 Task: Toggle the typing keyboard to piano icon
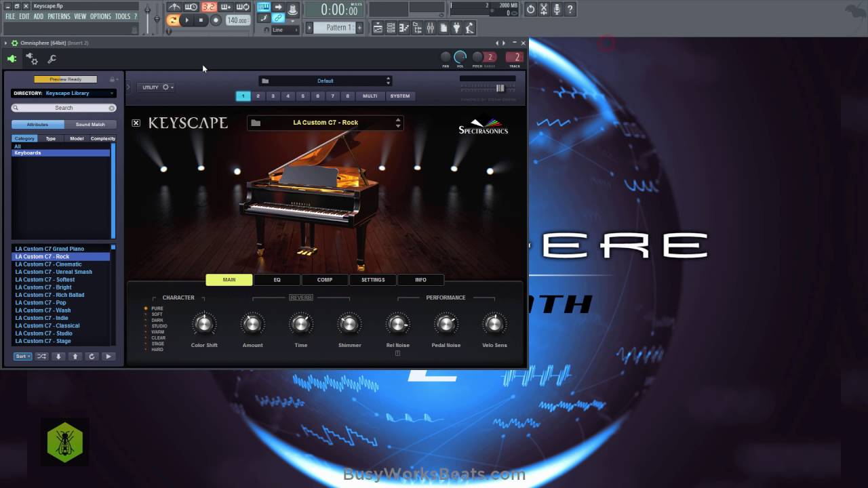[x=263, y=7]
